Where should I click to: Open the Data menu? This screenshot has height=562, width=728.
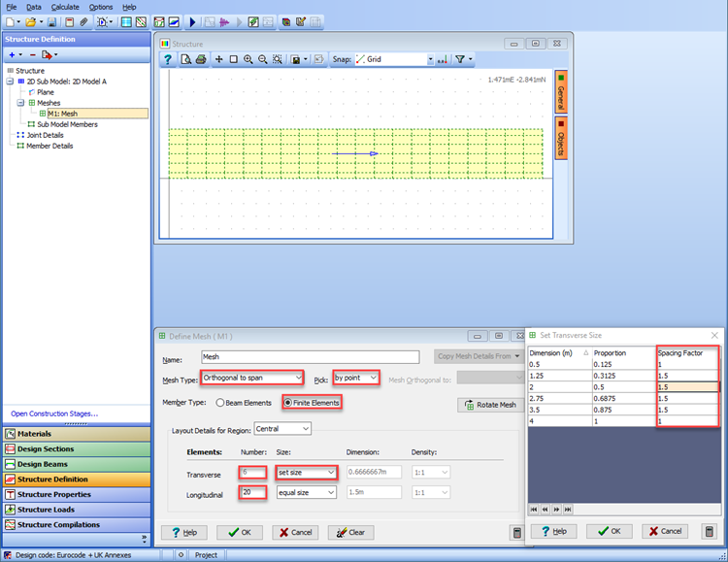click(x=33, y=7)
